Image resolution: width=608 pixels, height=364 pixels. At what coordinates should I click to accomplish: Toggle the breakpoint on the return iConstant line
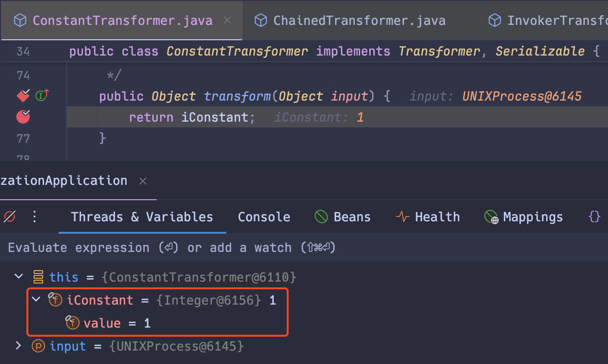(x=23, y=116)
